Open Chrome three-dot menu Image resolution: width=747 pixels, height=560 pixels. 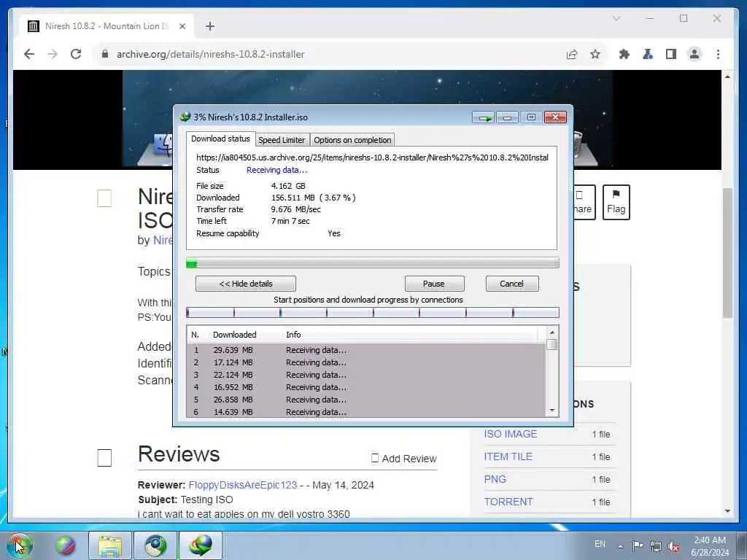tap(718, 54)
